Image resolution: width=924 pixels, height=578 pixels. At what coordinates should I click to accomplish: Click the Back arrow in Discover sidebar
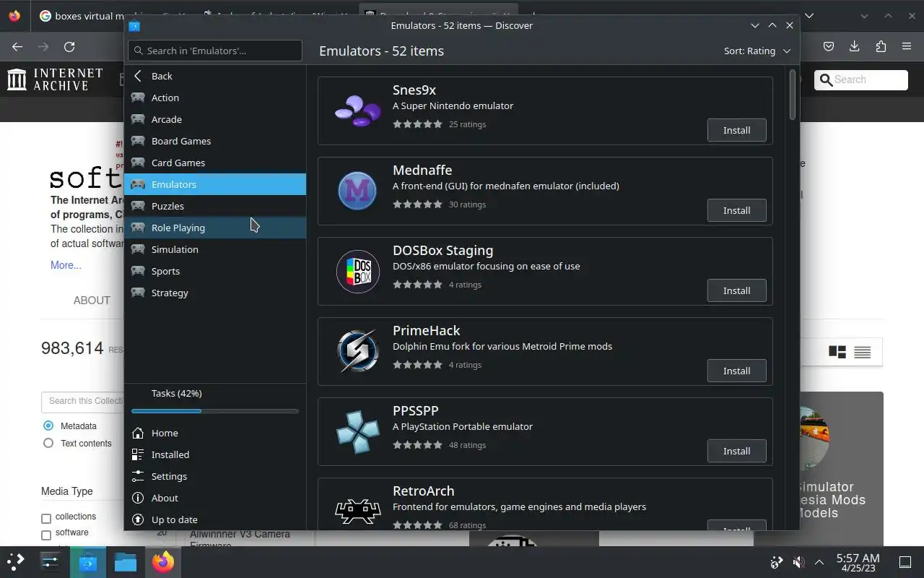(x=138, y=76)
